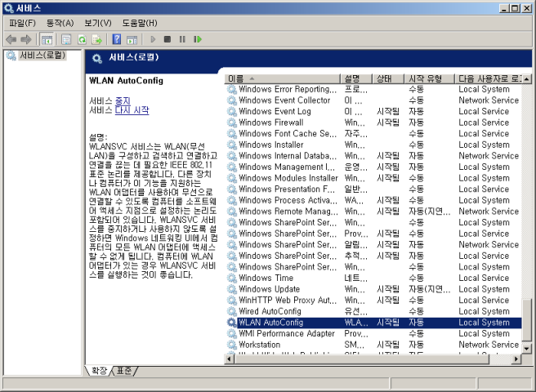
Task: Open the 보기(V) menu
Action: (98, 23)
